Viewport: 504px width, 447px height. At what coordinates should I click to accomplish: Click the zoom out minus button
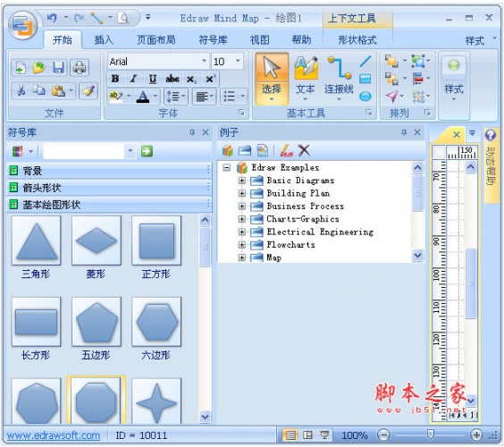coord(383,435)
